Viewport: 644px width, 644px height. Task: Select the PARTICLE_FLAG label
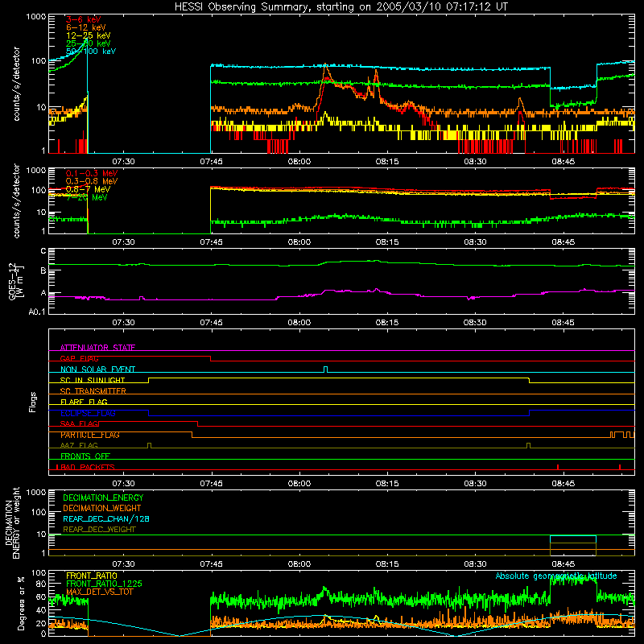[90, 435]
